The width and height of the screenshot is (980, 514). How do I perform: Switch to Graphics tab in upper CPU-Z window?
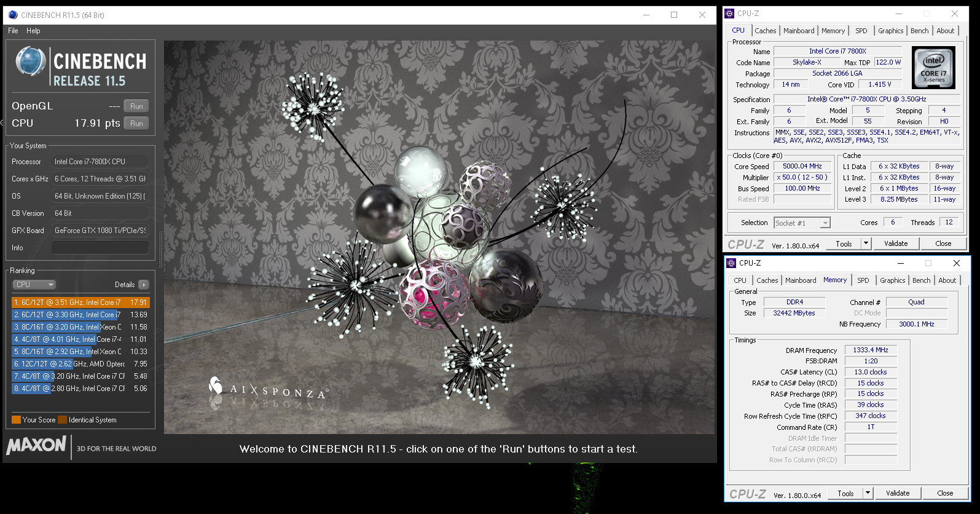click(x=890, y=31)
